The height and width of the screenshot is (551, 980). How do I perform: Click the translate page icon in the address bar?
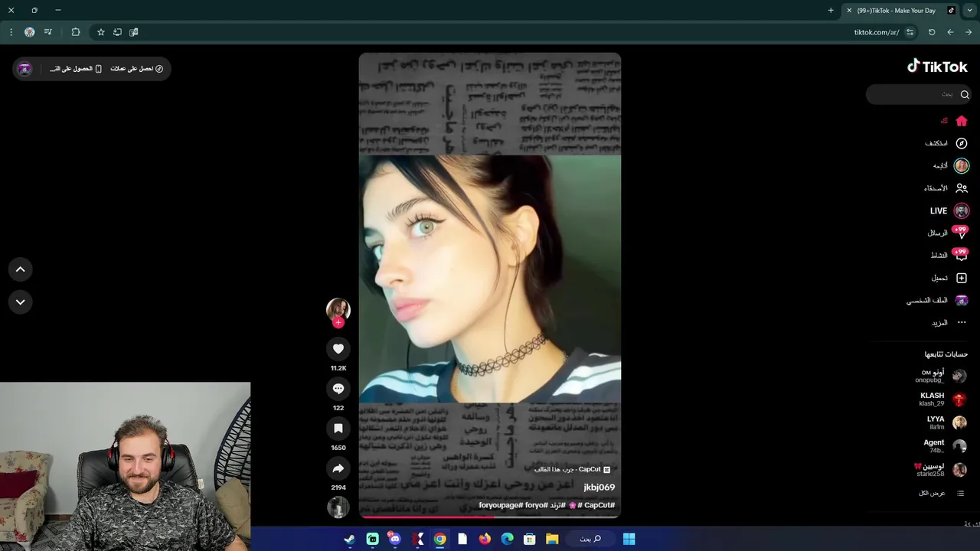pos(134,32)
